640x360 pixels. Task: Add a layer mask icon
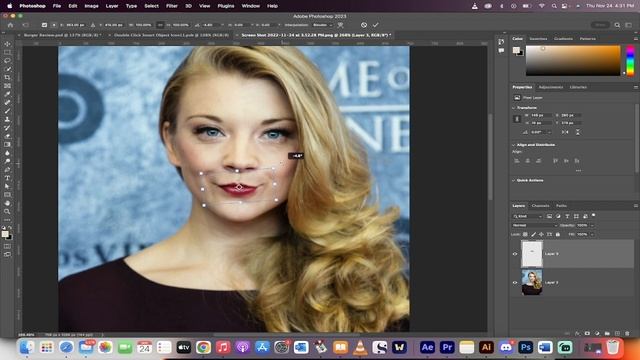[587, 333]
